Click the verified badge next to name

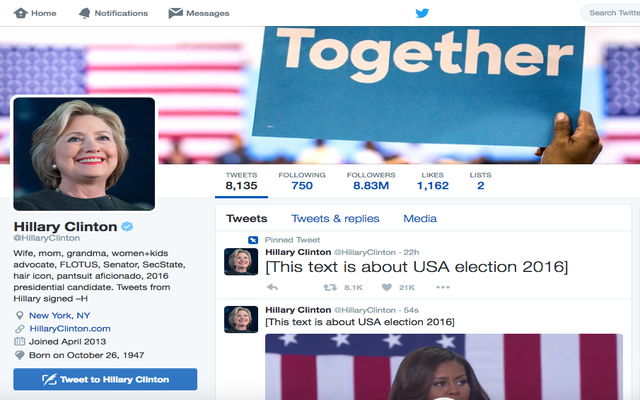coord(127,226)
